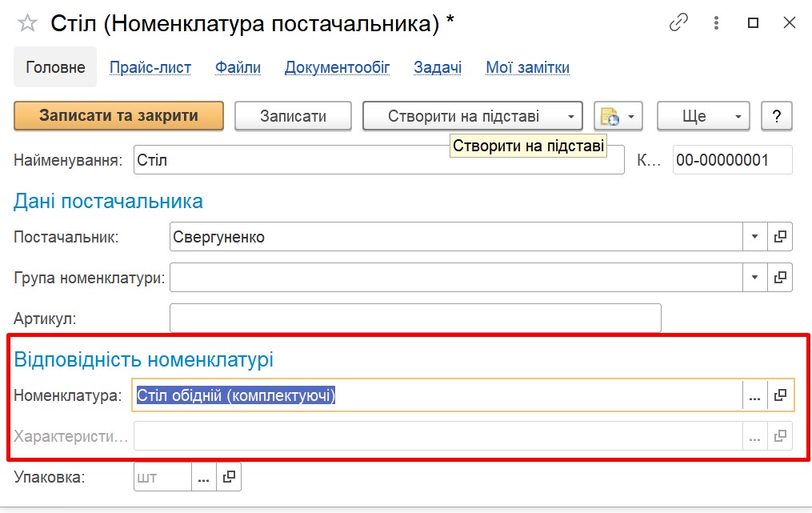Screen dimensions: 812x513
Task: Open the Характеристика record icon
Action: (x=780, y=436)
